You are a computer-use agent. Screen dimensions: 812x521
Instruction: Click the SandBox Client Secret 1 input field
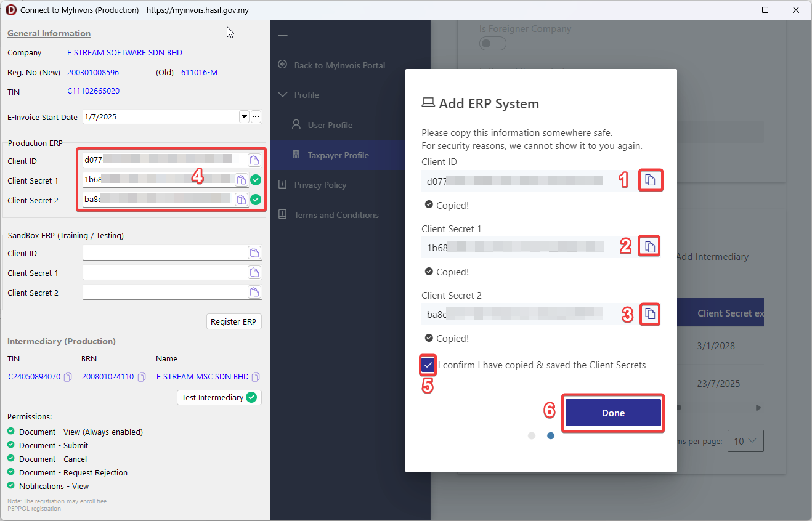164,272
